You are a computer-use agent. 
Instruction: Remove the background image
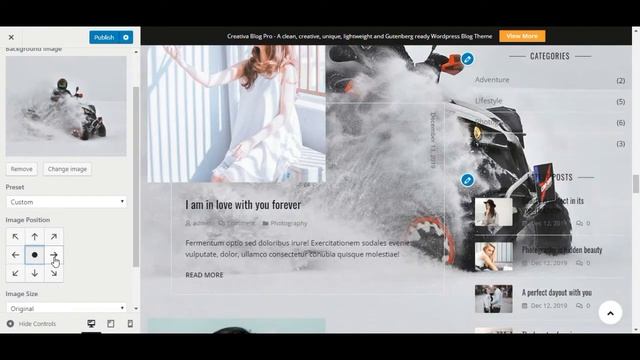coord(22,169)
